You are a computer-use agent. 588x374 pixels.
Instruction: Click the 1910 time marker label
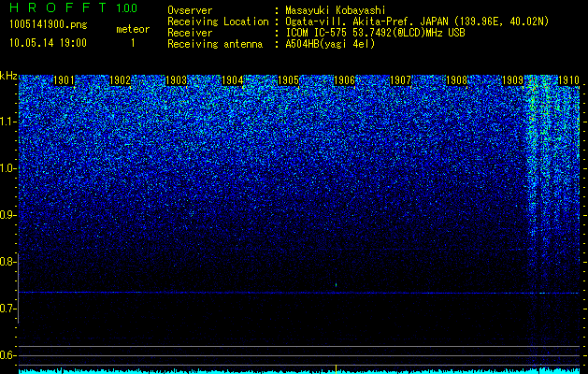pos(569,80)
